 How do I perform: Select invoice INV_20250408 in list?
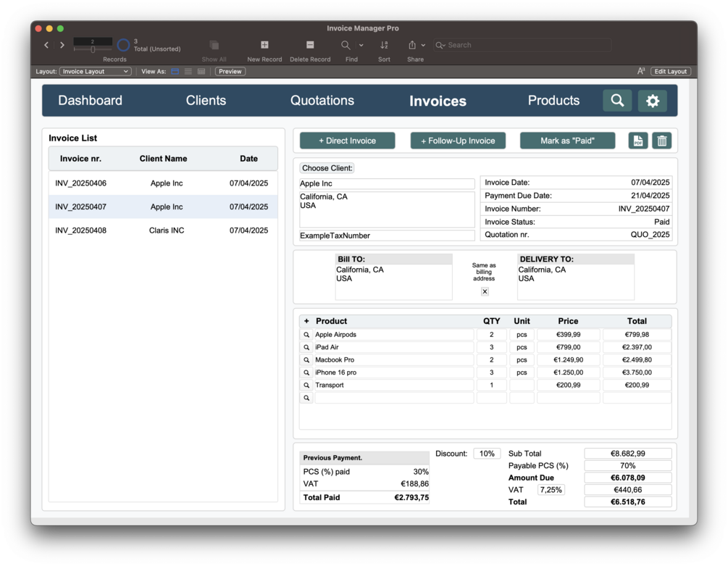pos(163,230)
